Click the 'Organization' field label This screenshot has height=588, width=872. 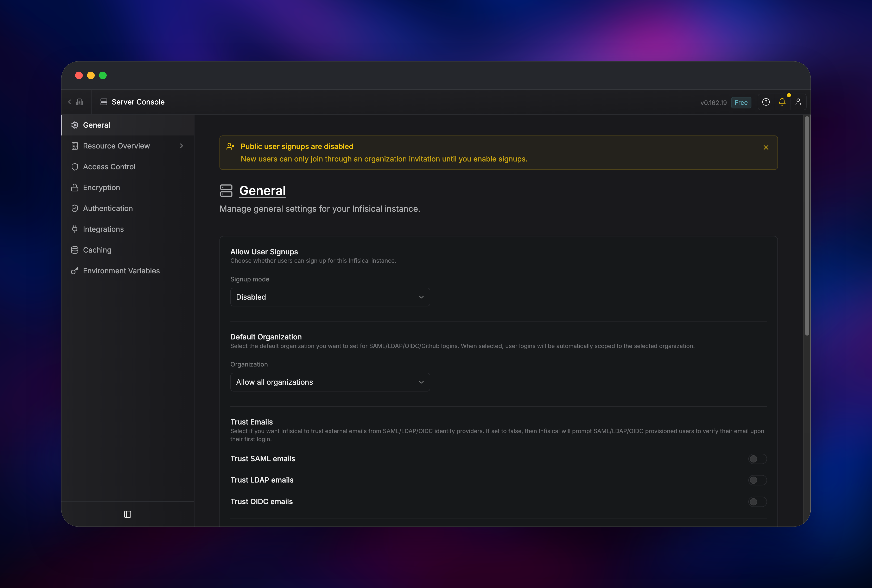249,365
